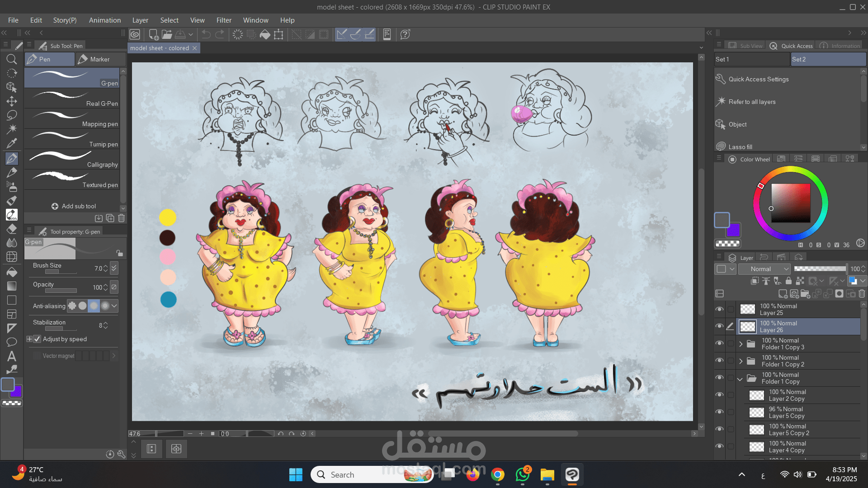Click the Undo arrow in toolbar
The height and width of the screenshot is (488, 868).
[206, 34]
